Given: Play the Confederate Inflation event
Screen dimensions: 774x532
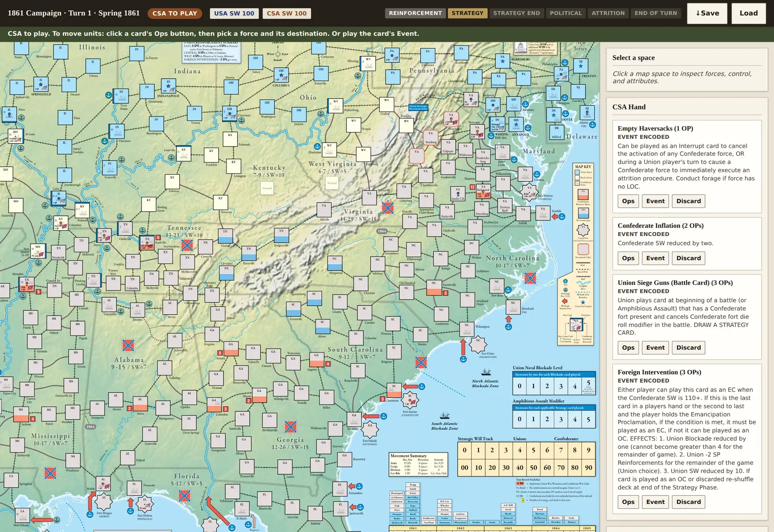Looking at the screenshot, I should (655, 258).
